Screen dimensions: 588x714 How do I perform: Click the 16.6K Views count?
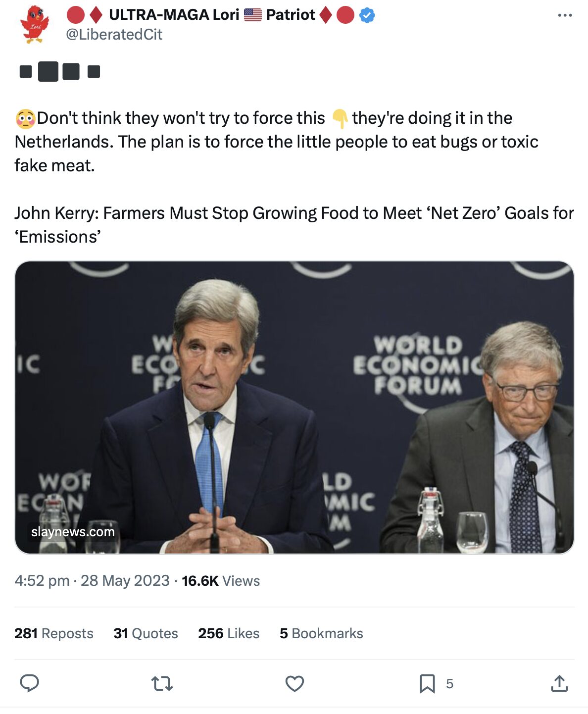pyautogui.click(x=221, y=581)
